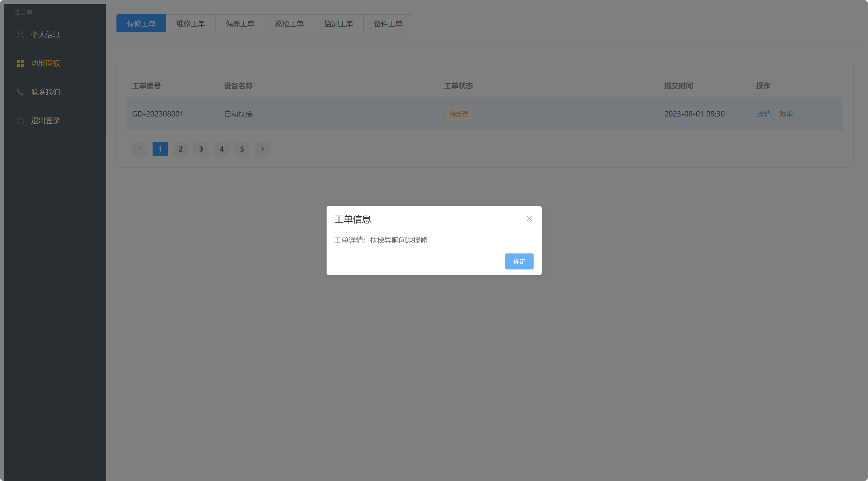The width and height of the screenshot is (868, 481).
Task: Go to previous page arrow
Action: [140, 149]
